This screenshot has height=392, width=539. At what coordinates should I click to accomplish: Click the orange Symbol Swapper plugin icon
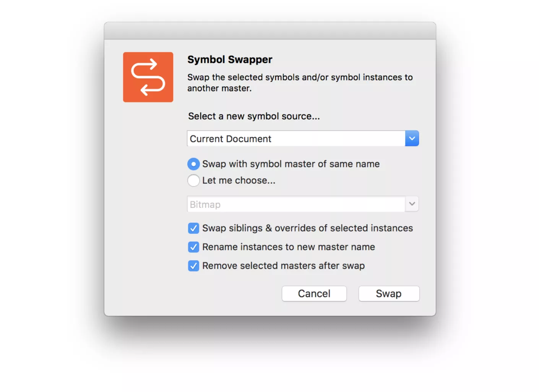coord(148,77)
